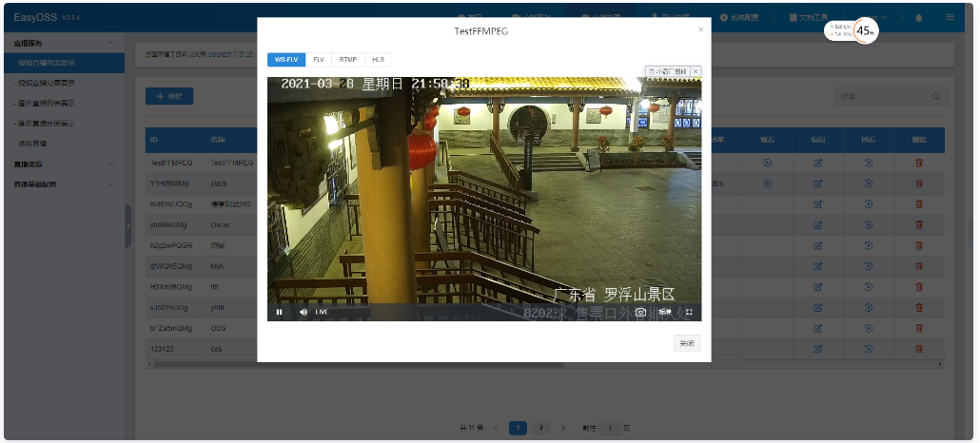980x443 pixels.
Task: Delete the ytdkB6UMg row
Action: click(919, 225)
